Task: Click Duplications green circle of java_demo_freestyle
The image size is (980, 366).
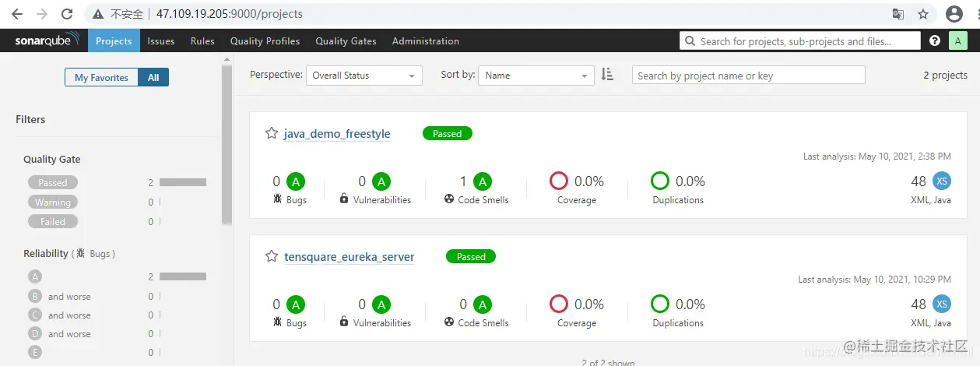Action: pos(660,181)
